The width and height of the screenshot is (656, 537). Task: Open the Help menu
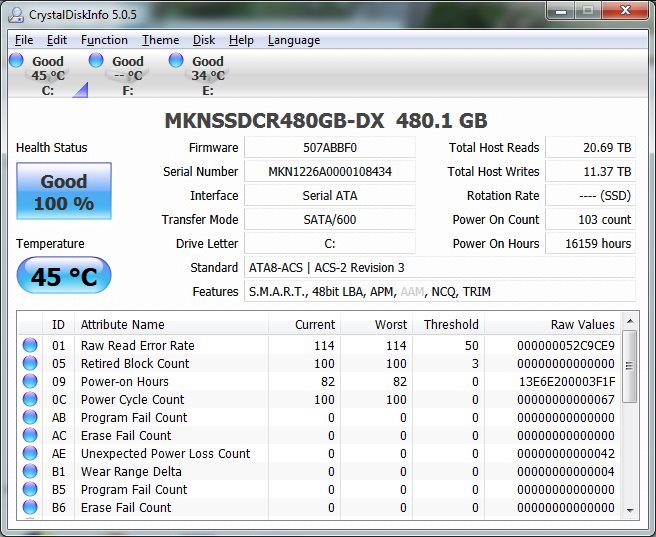point(241,40)
